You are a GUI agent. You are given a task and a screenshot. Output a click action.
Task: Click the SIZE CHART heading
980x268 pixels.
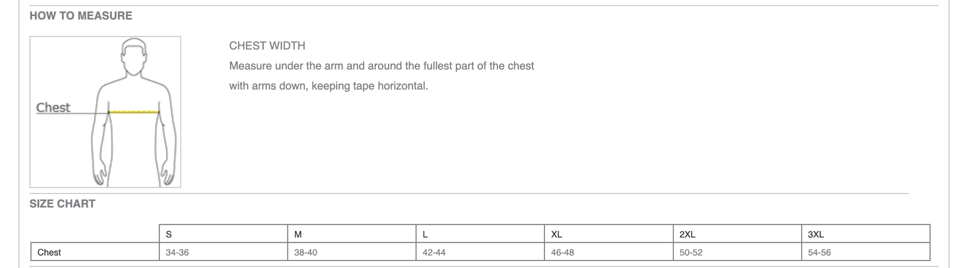(x=62, y=204)
